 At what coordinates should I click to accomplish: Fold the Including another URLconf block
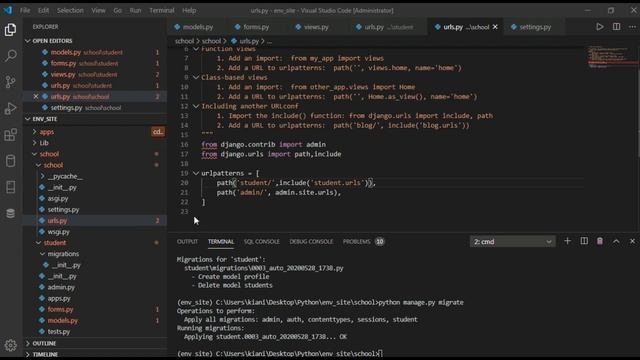click(x=196, y=106)
